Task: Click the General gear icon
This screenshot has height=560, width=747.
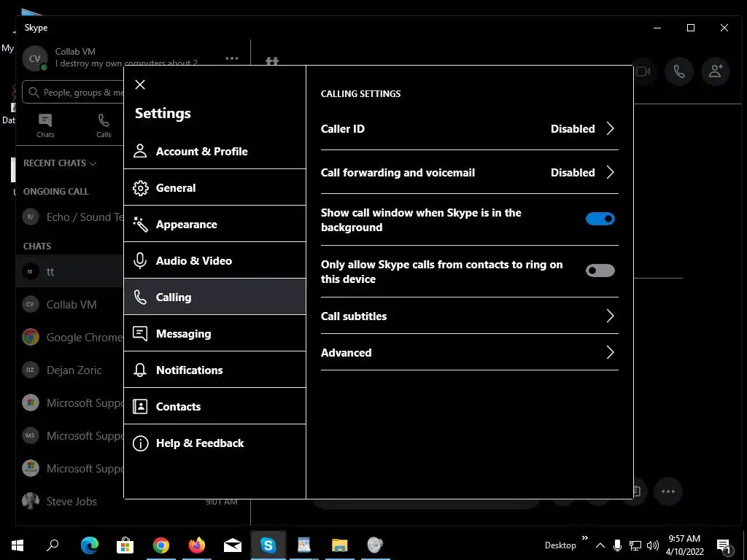Action: pos(140,187)
